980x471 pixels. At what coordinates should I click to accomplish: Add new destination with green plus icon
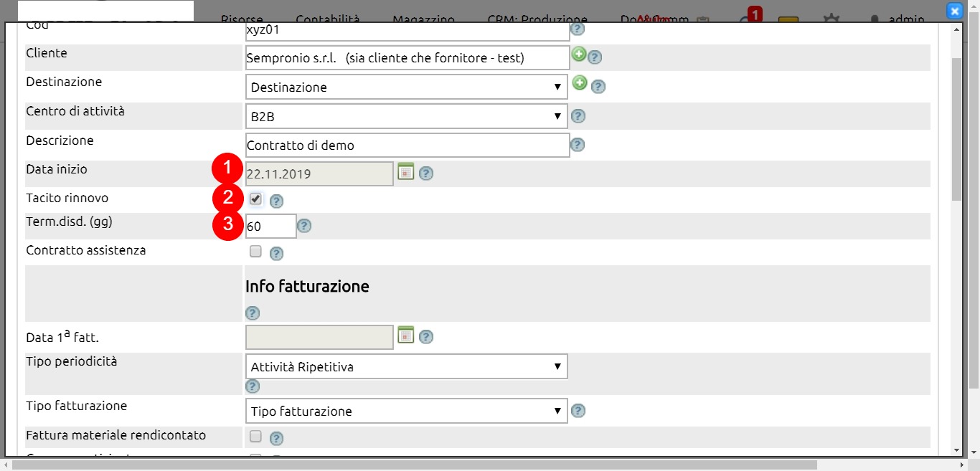click(x=579, y=83)
